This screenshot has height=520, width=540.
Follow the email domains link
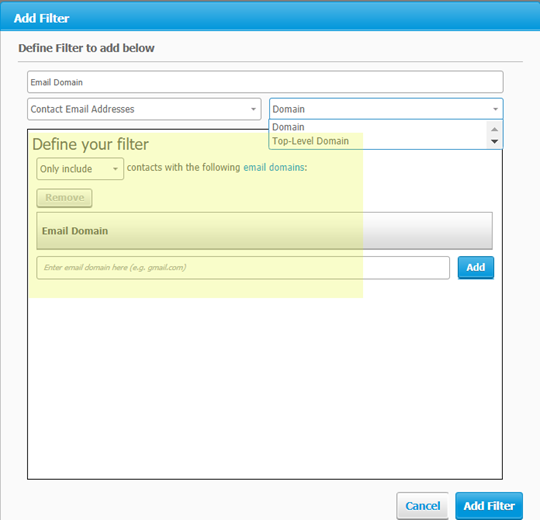pyautogui.click(x=274, y=167)
